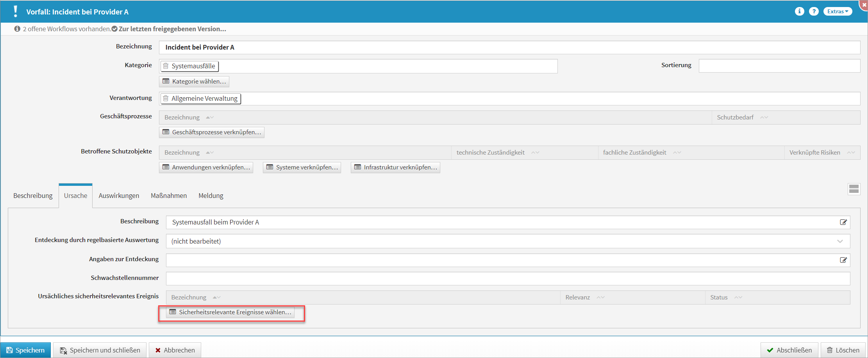Screen dimensions: 868x358
Task: Follow Zur letzten freigegebenen Version link
Action: (172, 29)
